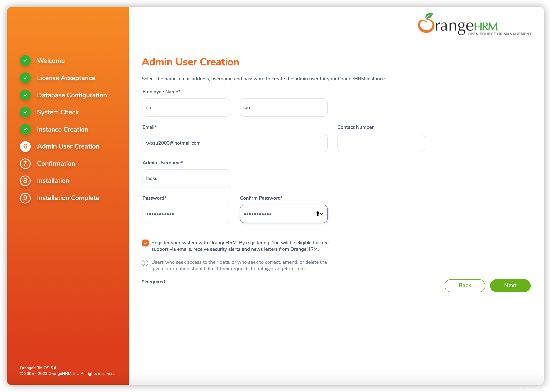Viewport: 551px width, 392px height.
Task: Toggle password visibility in Confirm Password field
Action: pyautogui.click(x=318, y=214)
